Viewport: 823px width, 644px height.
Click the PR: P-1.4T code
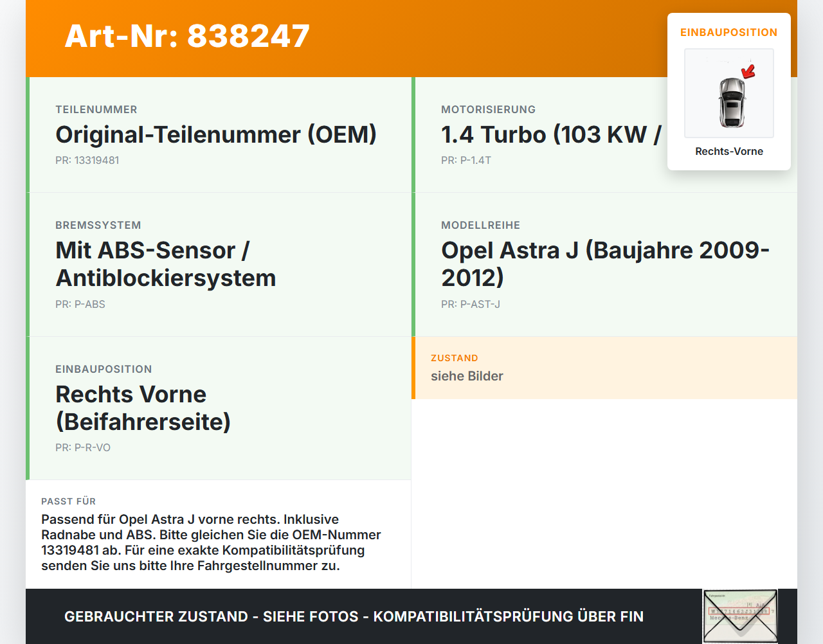[x=466, y=160]
